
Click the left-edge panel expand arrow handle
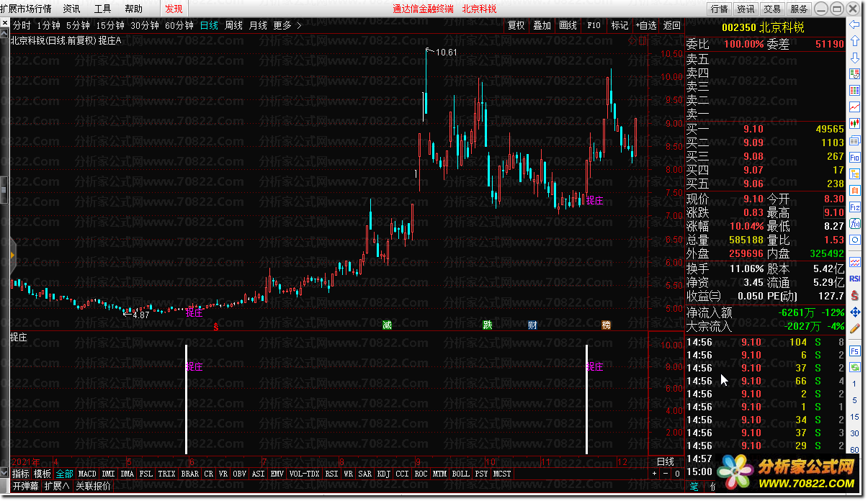point(13,254)
